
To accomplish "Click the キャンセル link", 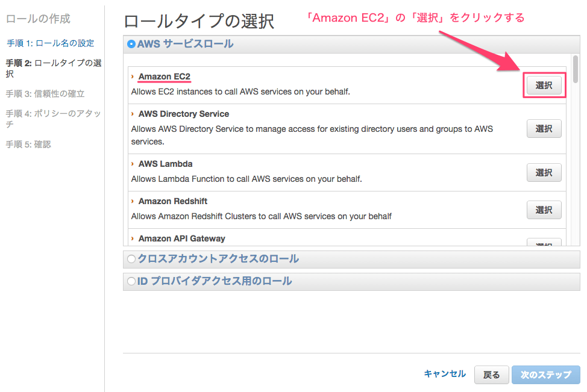I will click(445, 374).
